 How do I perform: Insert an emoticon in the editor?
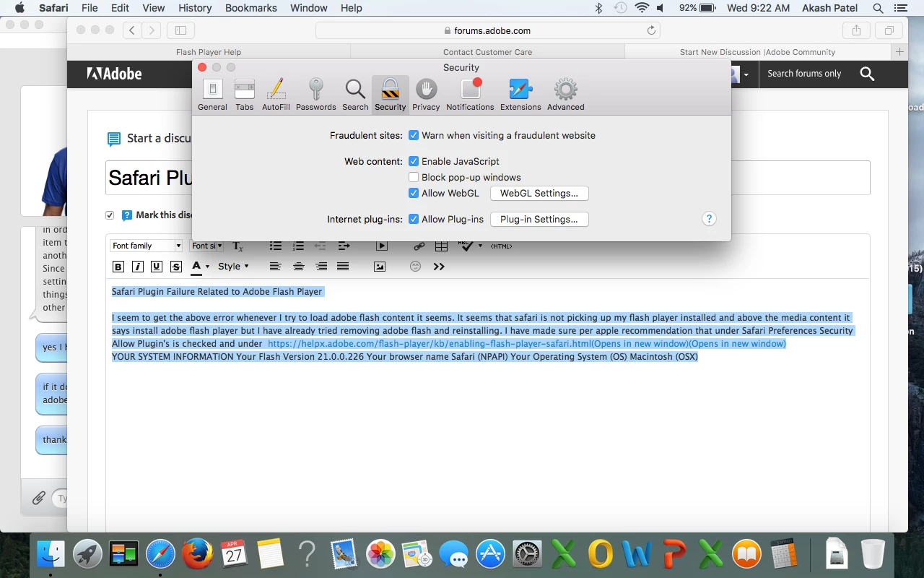click(415, 267)
